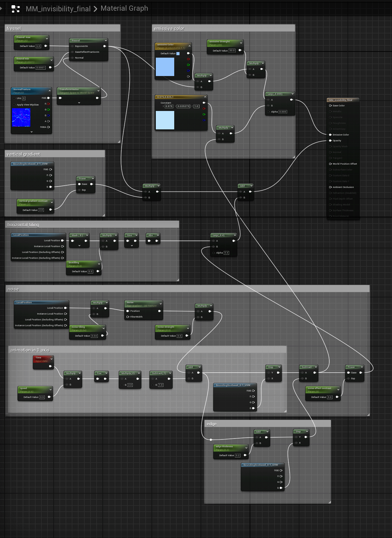Click the emissive Color green channel pin
The height and width of the screenshot is (538, 392).
(x=188, y=65)
